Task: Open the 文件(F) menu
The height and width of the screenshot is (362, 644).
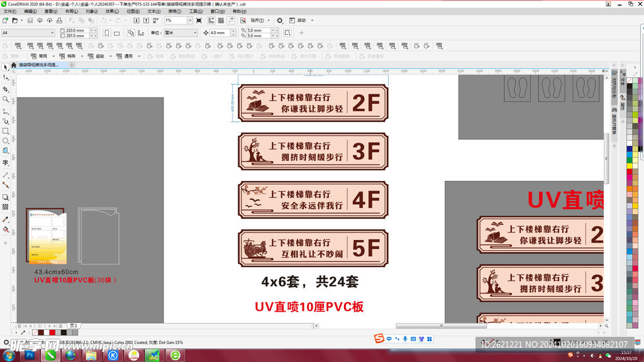Action: coord(9,11)
